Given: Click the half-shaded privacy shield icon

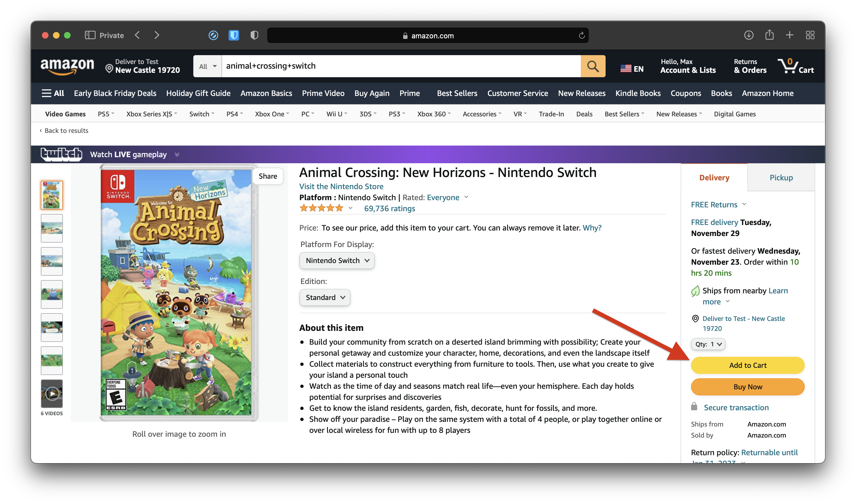Looking at the screenshot, I should click(x=255, y=35).
